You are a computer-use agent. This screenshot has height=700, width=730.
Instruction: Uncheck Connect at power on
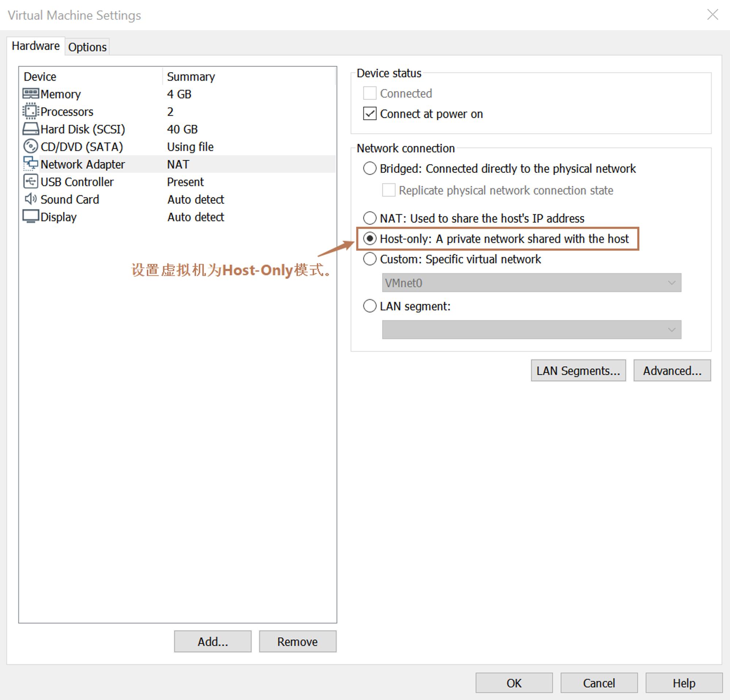coord(369,113)
